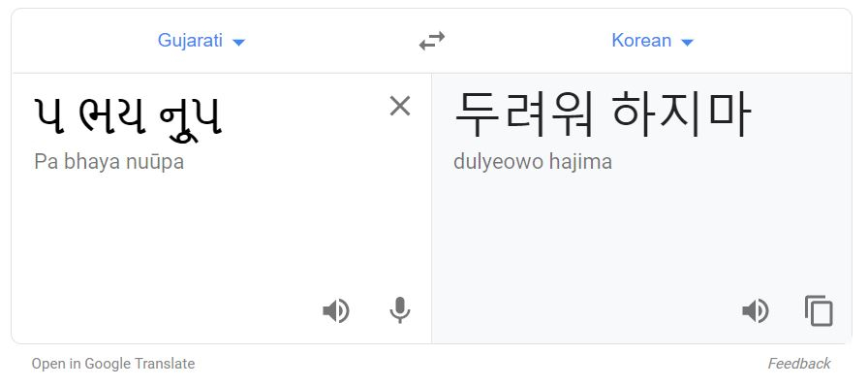This screenshot has width=868, height=387.
Task: Select the romanization dulyeowo hajima
Action: click(x=533, y=162)
